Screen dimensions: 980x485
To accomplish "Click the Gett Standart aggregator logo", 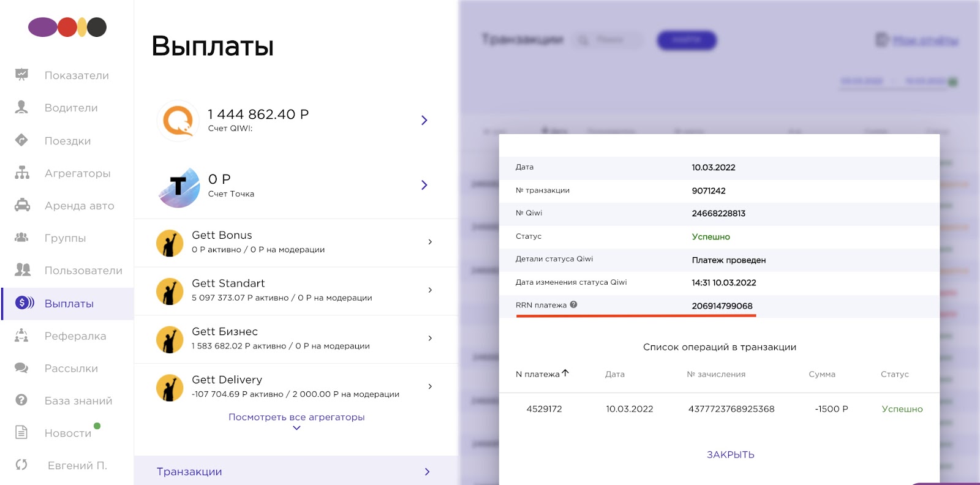I will [170, 291].
